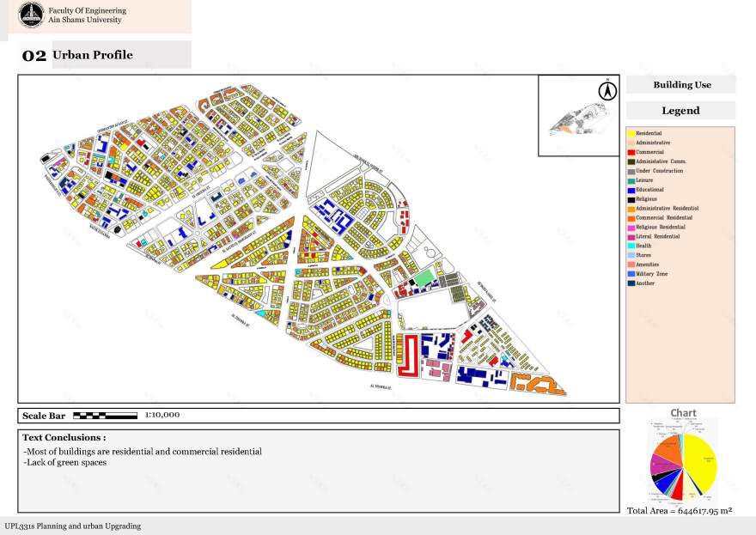The image size is (756, 535).
Task: Click the north arrow compass icon
Action: [x=607, y=89]
